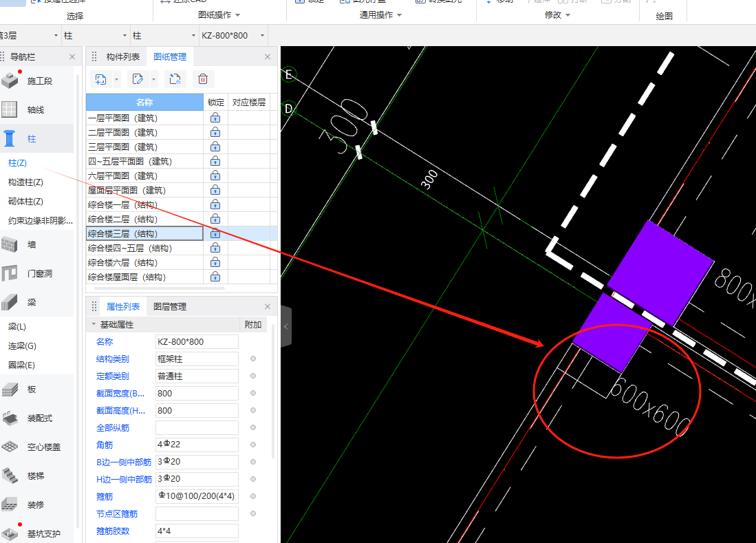Select the 施工段 category icon
Viewport: 756px width, 543px height.
pyautogui.click(x=10, y=81)
